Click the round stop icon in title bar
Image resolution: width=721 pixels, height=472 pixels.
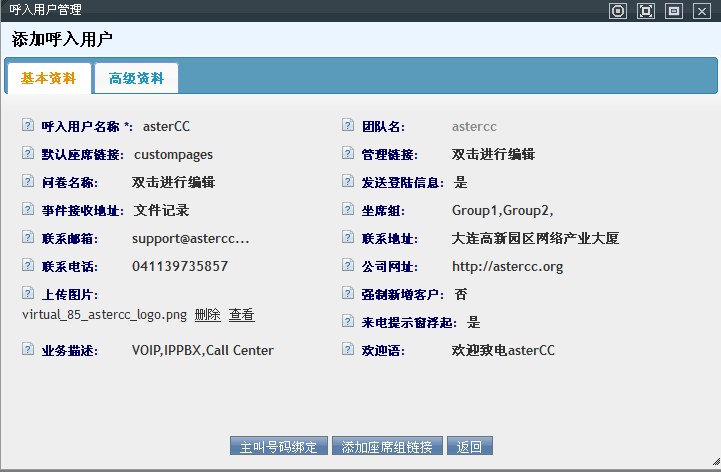[618, 10]
